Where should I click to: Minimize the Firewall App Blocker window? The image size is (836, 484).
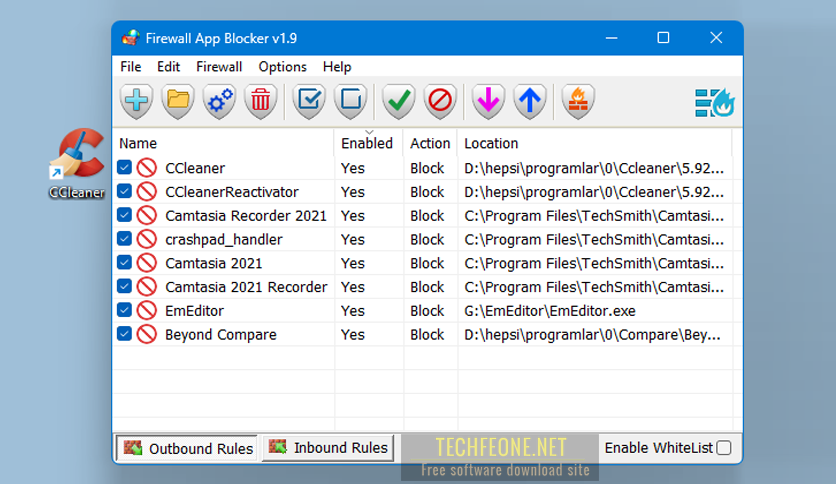pyautogui.click(x=612, y=38)
